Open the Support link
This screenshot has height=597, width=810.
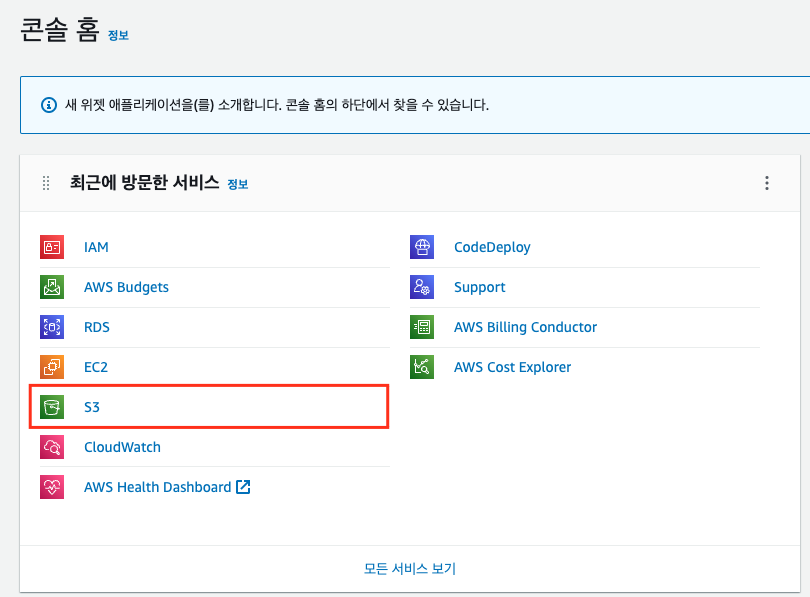480,288
